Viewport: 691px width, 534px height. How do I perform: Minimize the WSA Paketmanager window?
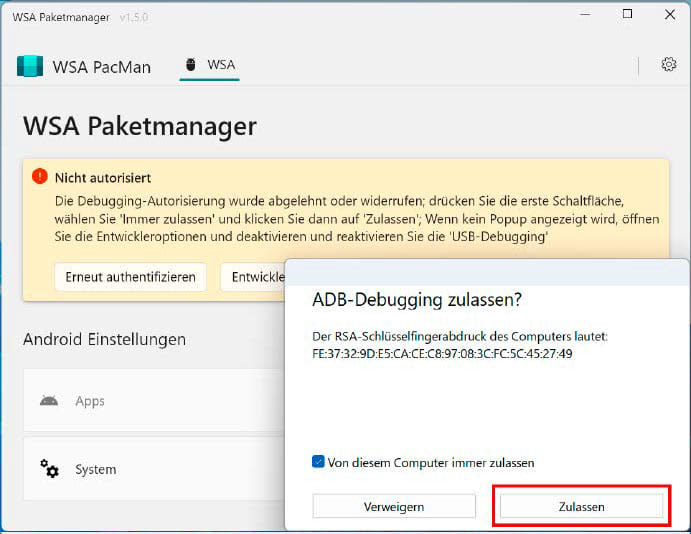click(x=585, y=15)
